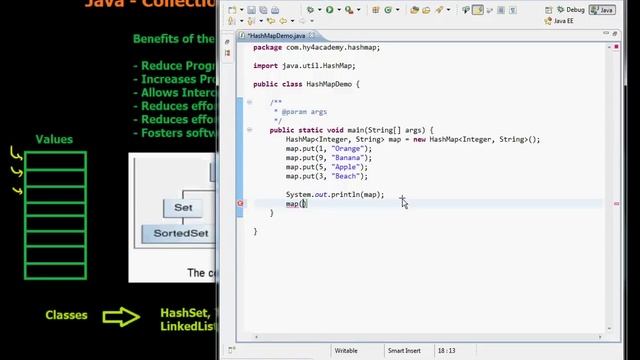The height and width of the screenshot is (360, 640).
Task: Click the green Run button
Action: 329,10
